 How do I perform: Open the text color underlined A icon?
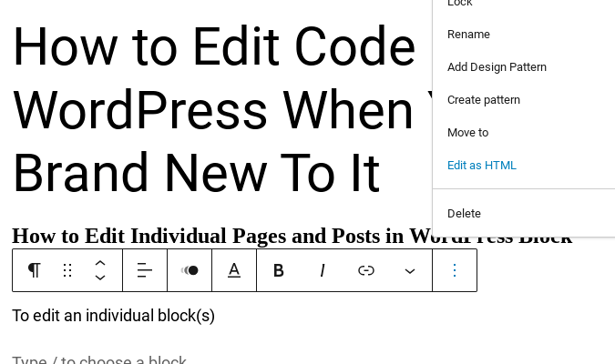[234, 270]
